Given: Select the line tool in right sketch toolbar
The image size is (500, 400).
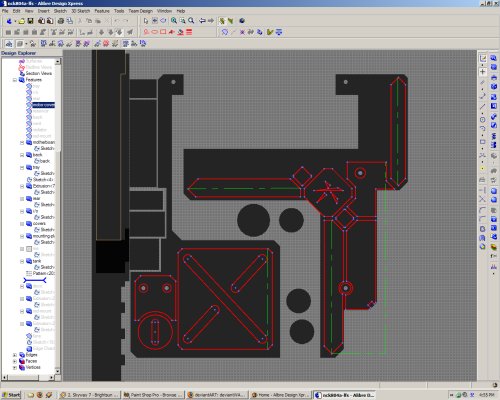Looking at the screenshot, I should (482, 107).
